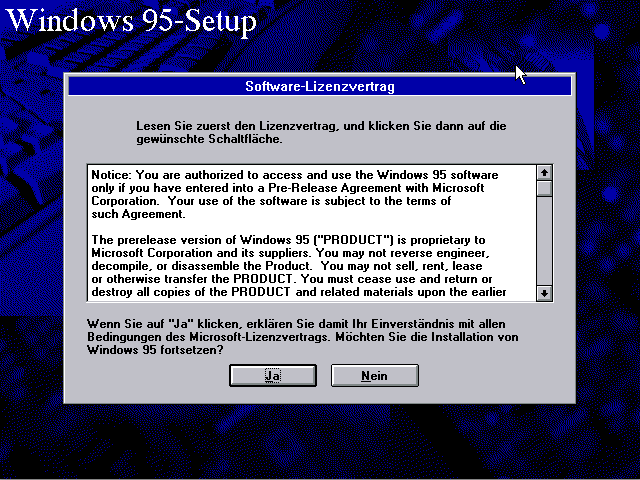
Task: Decline the license with Nein button
Action: coord(374,375)
